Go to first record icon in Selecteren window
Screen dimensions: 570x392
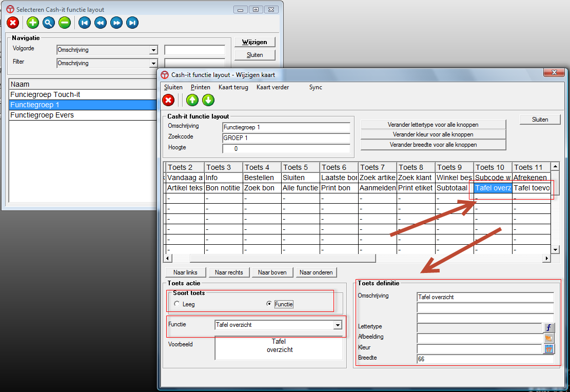pyautogui.click(x=84, y=23)
